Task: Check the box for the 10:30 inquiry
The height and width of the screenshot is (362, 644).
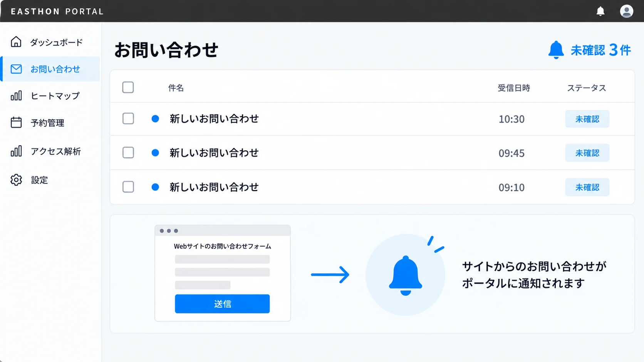Action: click(x=128, y=118)
